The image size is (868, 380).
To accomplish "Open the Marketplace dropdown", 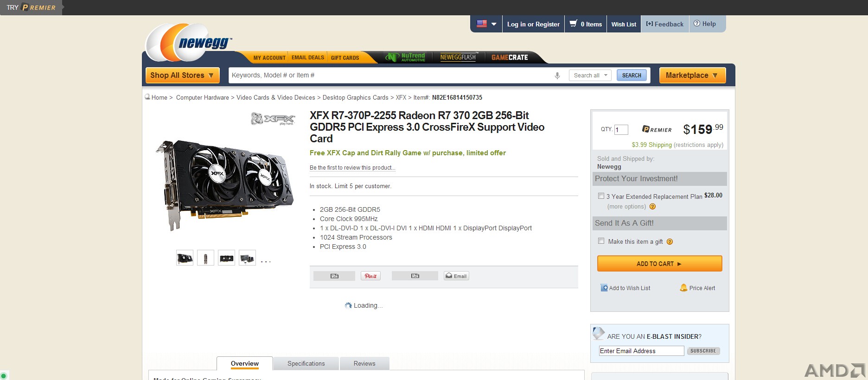I will pos(692,75).
